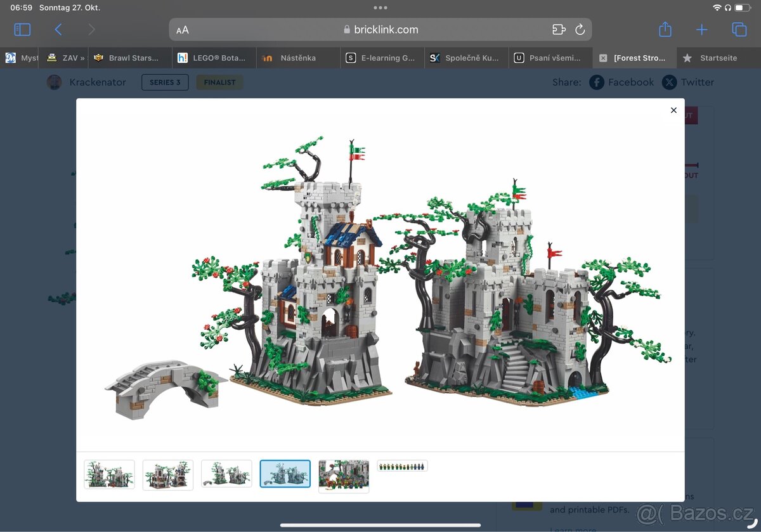The width and height of the screenshot is (761, 532).
Task: View the bridge image thumbnail
Action: point(226,474)
